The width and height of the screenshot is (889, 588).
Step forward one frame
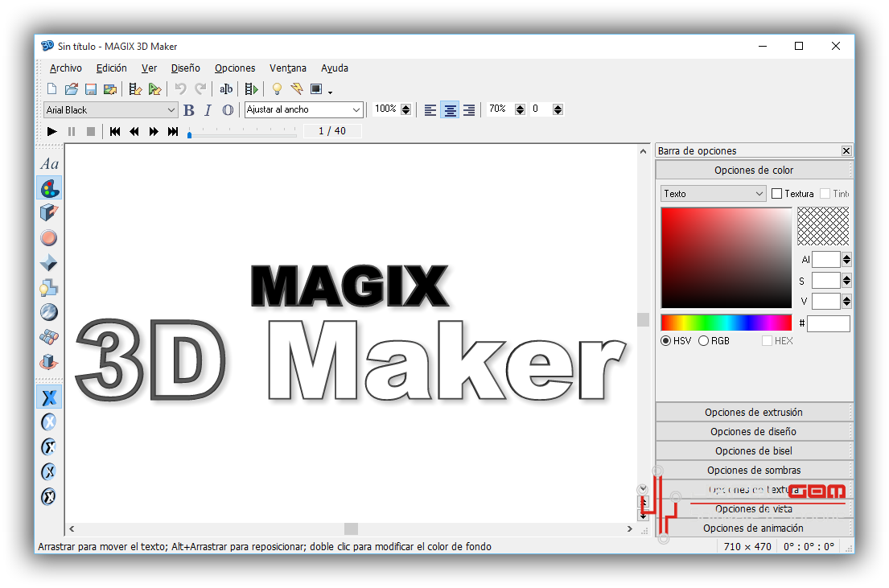(x=154, y=132)
